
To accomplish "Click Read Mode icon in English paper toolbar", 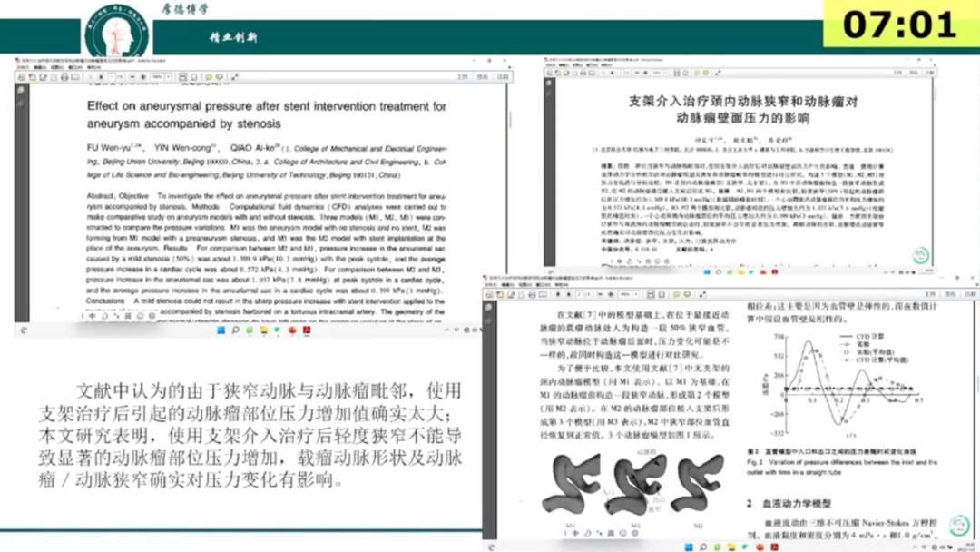I will [x=234, y=77].
